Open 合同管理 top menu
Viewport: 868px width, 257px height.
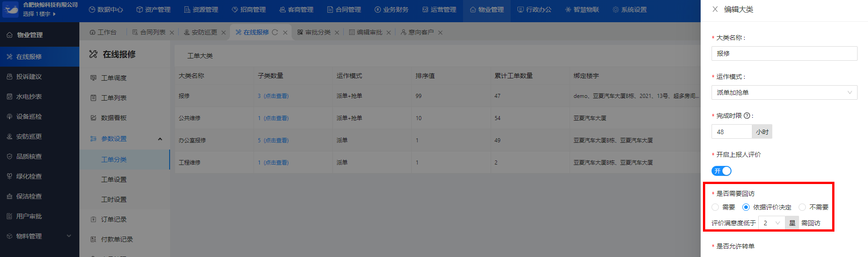[x=344, y=10]
